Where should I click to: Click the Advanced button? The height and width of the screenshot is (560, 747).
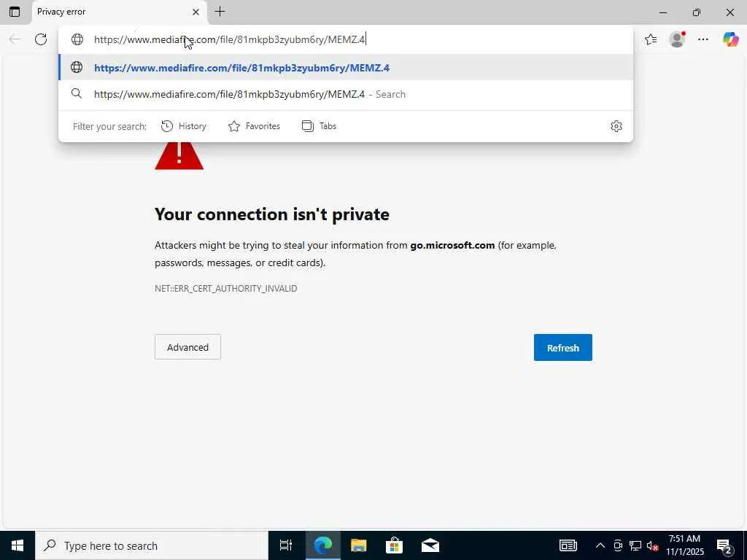coord(187,347)
